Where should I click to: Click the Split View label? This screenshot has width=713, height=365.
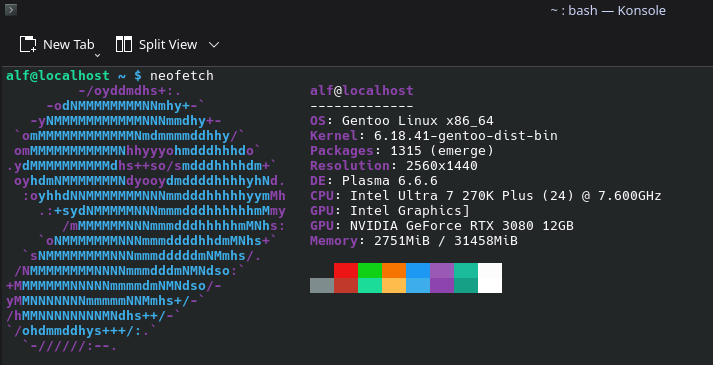[x=168, y=45]
